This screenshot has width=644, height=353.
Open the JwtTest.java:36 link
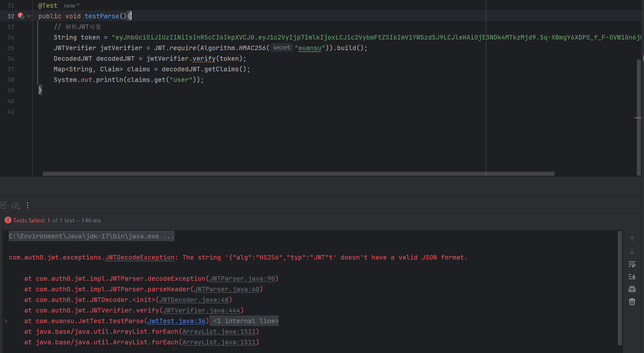point(176,321)
